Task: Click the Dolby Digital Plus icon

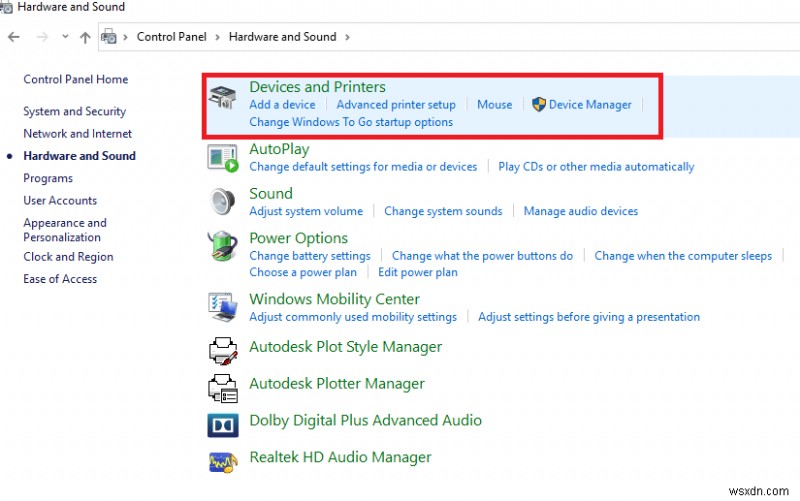Action: point(222,424)
